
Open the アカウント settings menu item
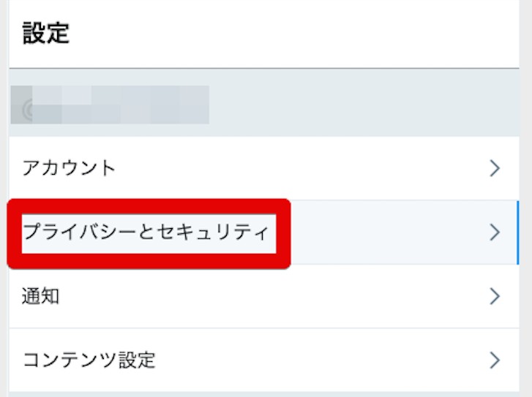click(x=70, y=168)
